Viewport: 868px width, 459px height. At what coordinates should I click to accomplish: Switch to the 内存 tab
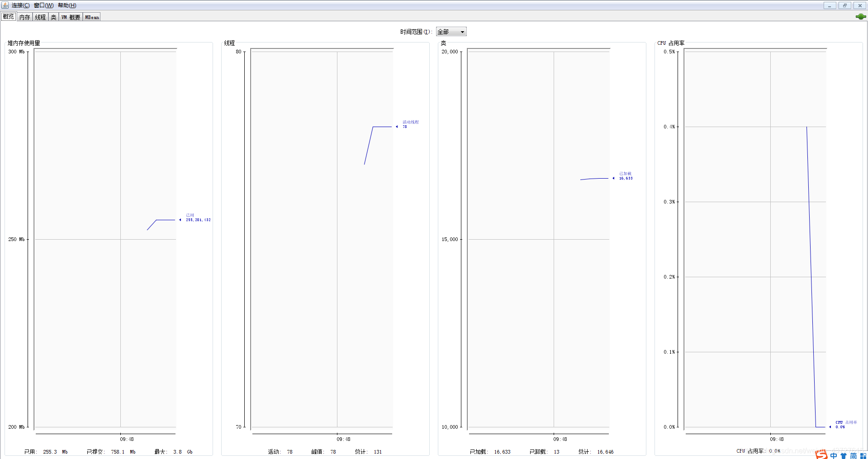tap(24, 17)
